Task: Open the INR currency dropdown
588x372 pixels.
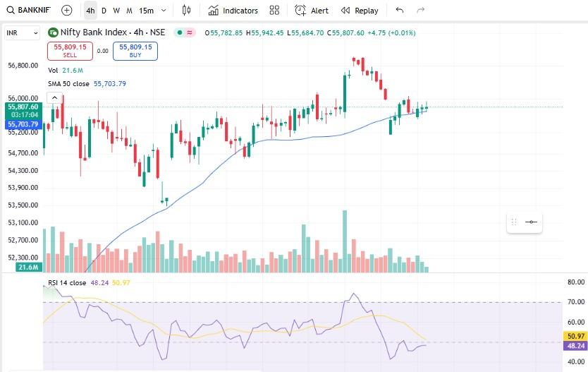Action: (22, 33)
